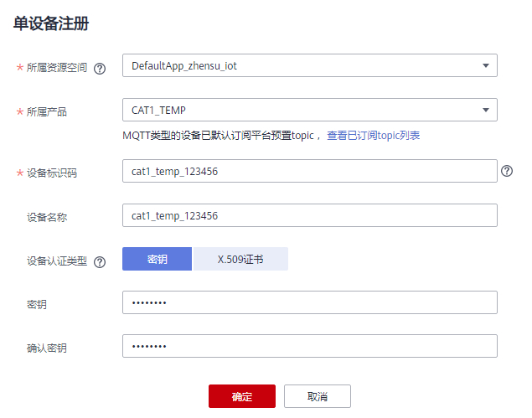The width and height of the screenshot is (532, 418).
Task: Focus the 设备标识码 input field
Action: (x=309, y=171)
